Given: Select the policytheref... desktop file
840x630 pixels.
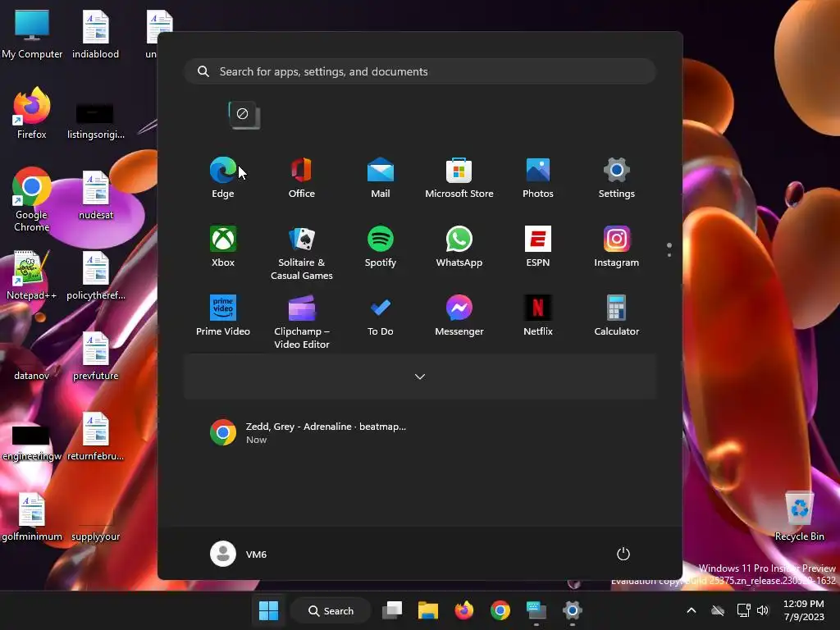Looking at the screenshot, I should tap(95, 276).
